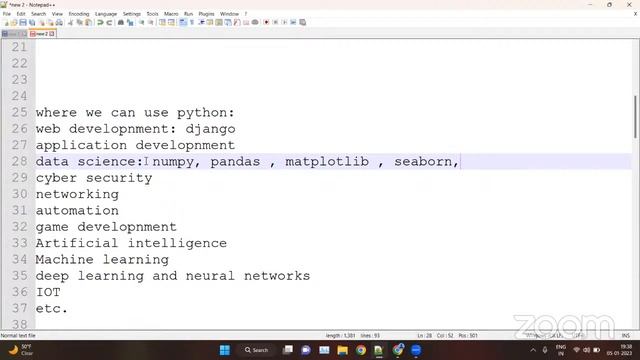The image size is (640, 360).
Task: Close the 'new 2' tab via its X
Action: pos(52,34)
